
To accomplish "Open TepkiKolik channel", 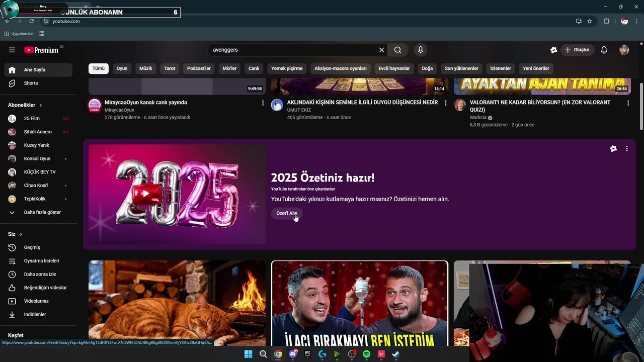I will (x=38, y=199).
